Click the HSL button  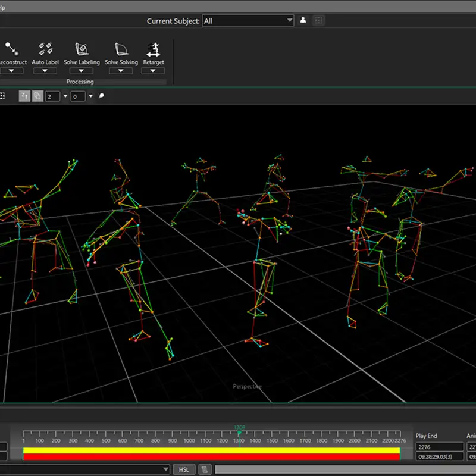[184, 469]
